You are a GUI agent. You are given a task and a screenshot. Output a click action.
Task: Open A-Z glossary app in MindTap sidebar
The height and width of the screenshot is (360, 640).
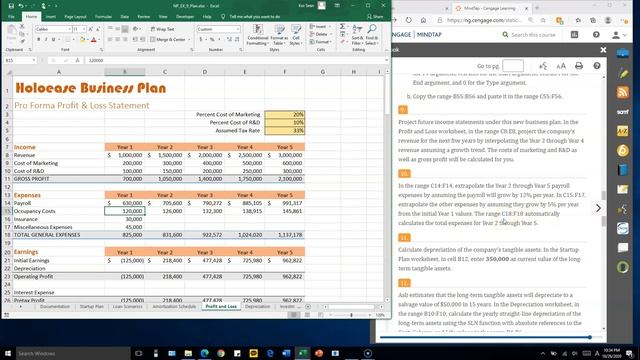tap(622, 131)
